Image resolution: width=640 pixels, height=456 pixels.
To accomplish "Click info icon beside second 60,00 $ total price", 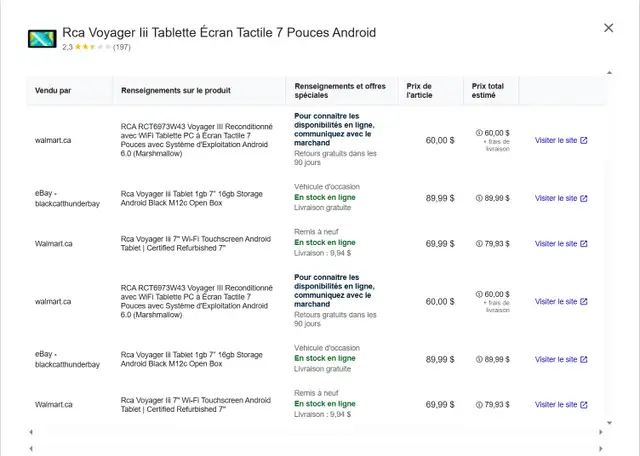I will (479, 294).
